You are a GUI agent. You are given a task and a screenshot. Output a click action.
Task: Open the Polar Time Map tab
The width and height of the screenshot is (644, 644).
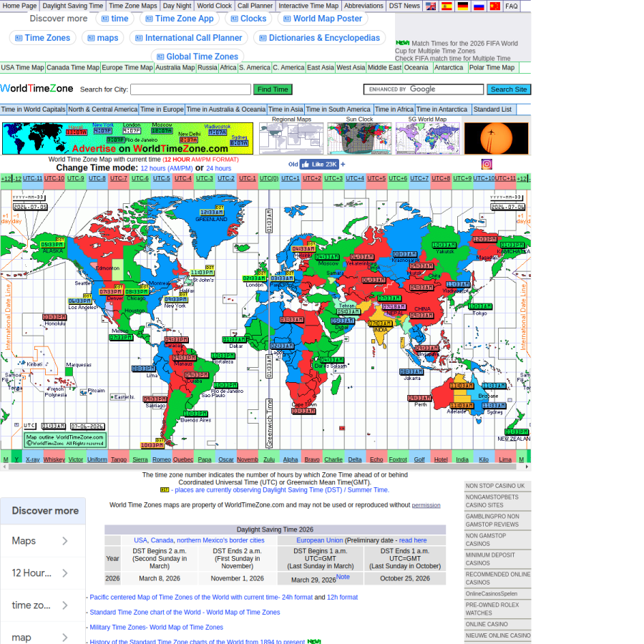pos(492,67)
